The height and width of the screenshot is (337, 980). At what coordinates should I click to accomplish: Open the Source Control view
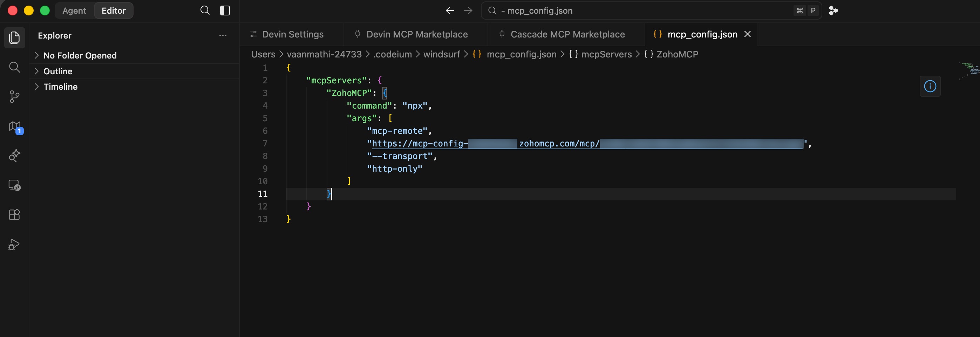(14, 97)
